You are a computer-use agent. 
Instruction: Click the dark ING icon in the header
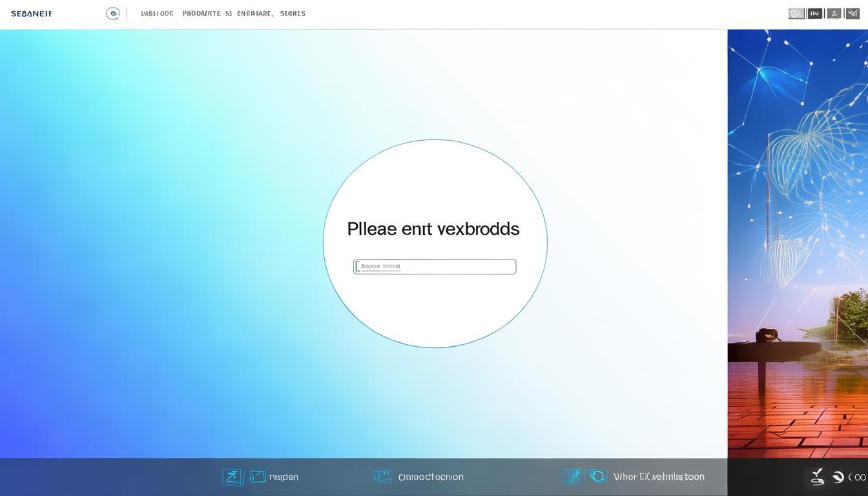coord(815,14)
